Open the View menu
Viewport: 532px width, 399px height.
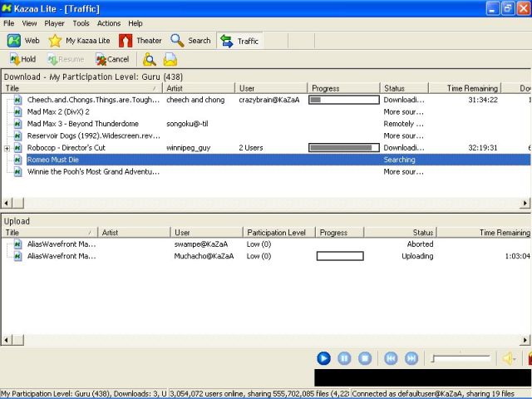30,23
